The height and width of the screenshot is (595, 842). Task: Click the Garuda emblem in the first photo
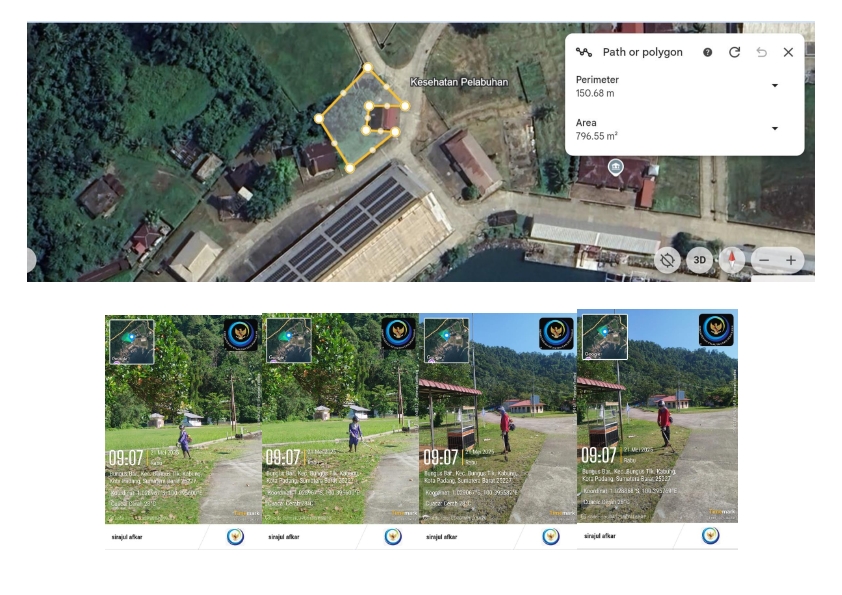241,334
